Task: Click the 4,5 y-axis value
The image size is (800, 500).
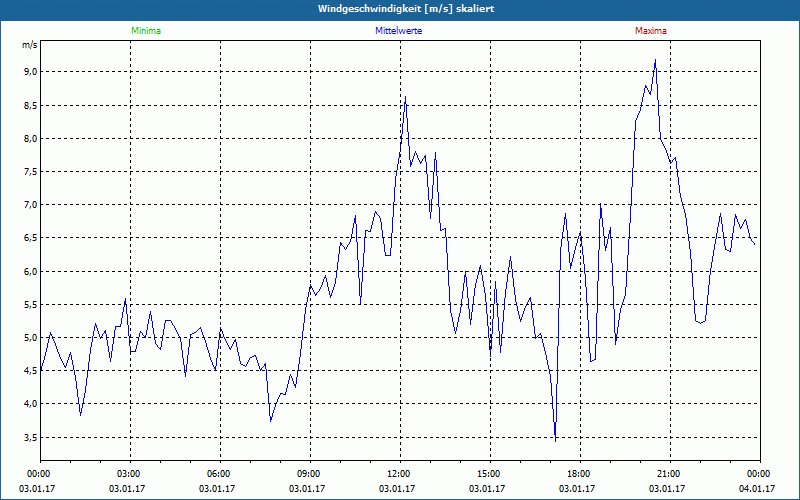Action: tap(31, 371)
